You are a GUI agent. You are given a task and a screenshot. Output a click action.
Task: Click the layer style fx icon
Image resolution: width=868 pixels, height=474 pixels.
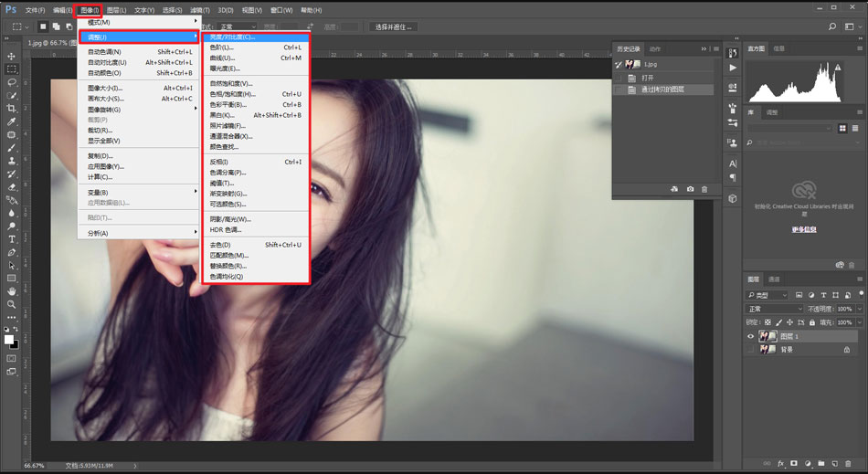click(x=781, y=463)
